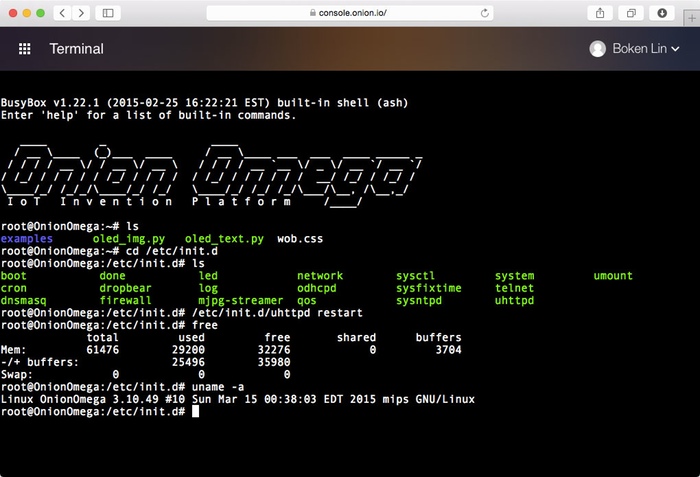Click the Safari forward arrow
Image resolution: width=700 pixels, height=477 pixels.
tap(81, 13)
